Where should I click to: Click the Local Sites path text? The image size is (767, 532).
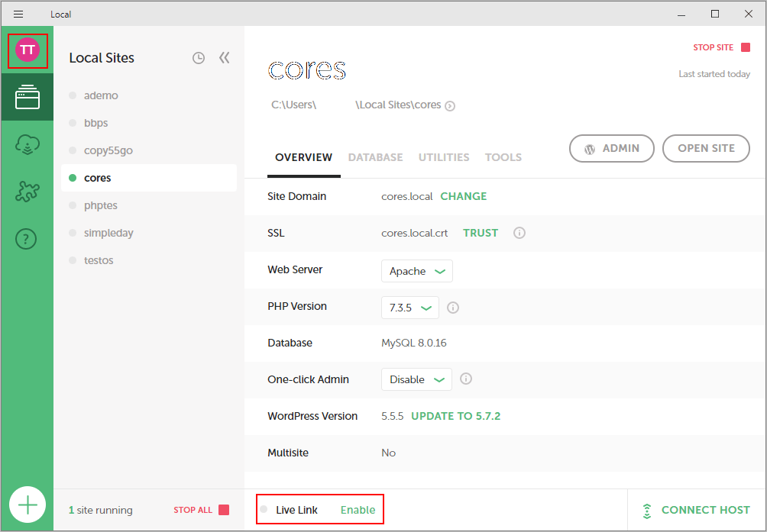point(398,105)
